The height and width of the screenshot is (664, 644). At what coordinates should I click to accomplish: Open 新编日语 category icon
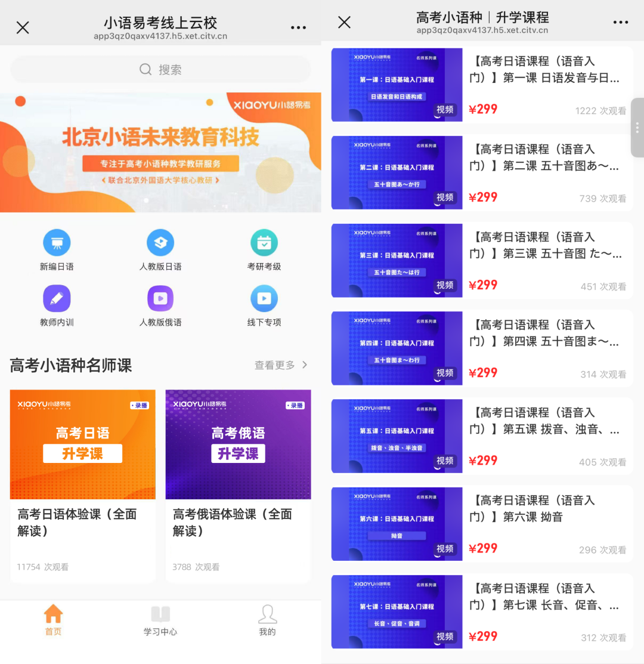coord(57,243)
